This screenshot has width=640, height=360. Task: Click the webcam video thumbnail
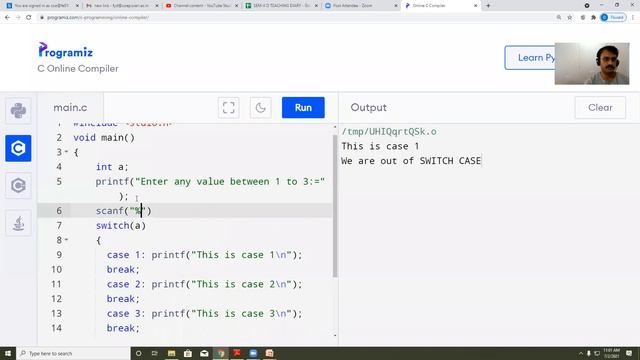point(592,64)
